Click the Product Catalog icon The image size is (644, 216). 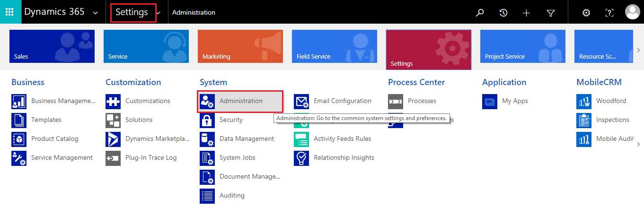coord(19,139)
